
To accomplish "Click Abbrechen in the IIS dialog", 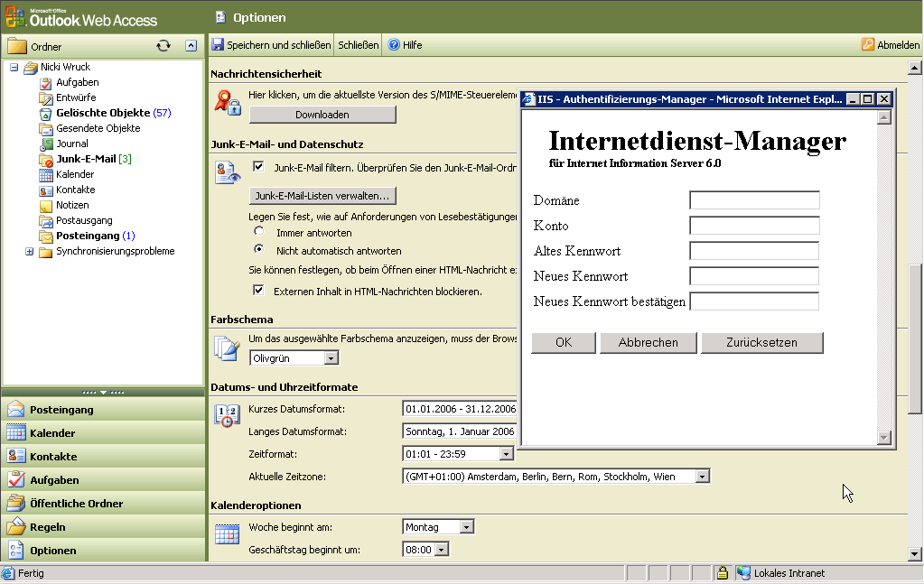I will pos(649,343).
